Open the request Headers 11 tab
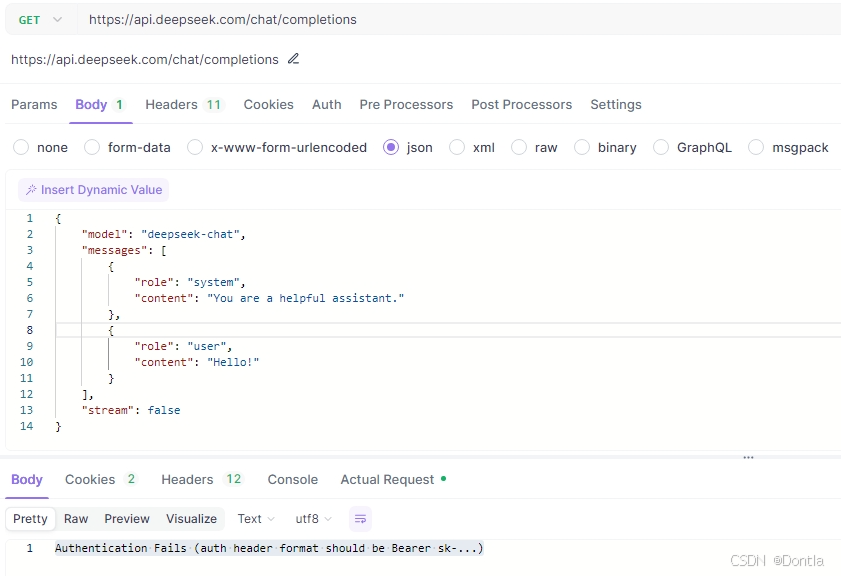This screenshot has height=576, width=841. 184,105
